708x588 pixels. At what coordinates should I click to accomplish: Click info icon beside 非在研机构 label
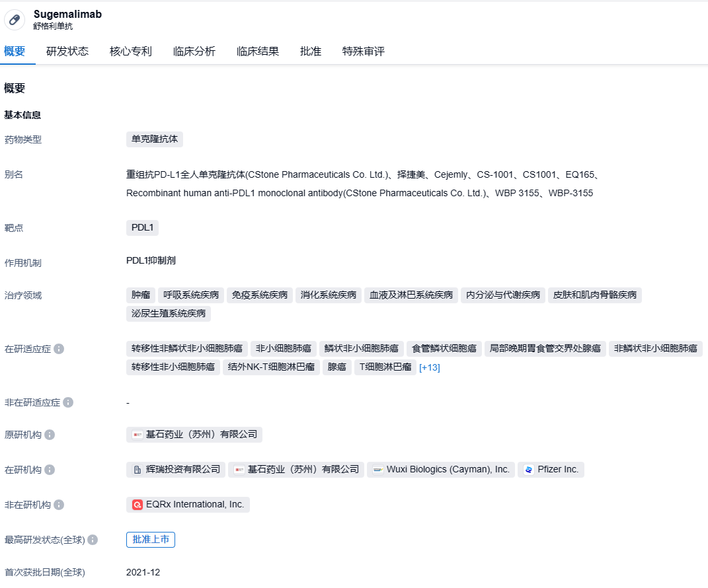[59, 505]
